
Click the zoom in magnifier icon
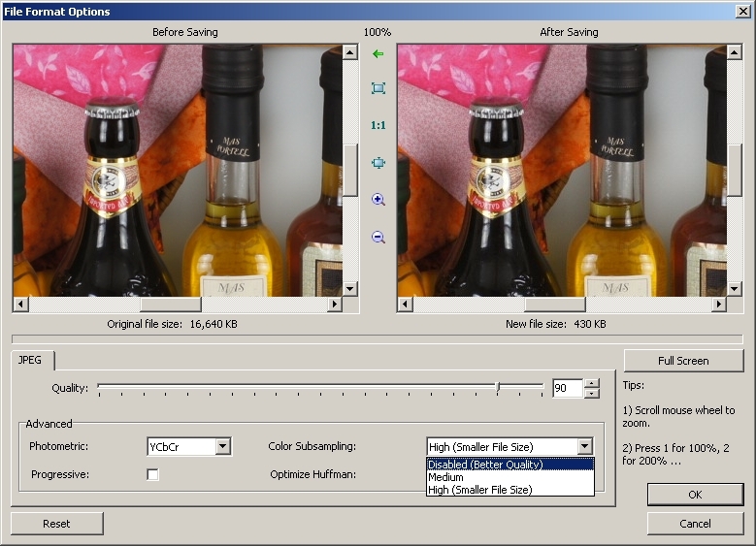tap(378, 200)
